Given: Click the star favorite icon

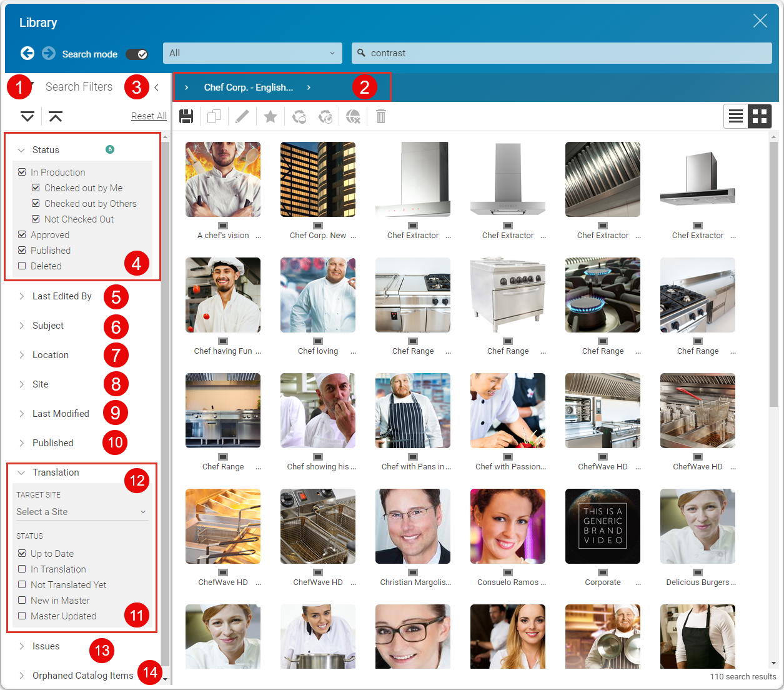Looking at the screenshot, I should [x=270, y=116].
